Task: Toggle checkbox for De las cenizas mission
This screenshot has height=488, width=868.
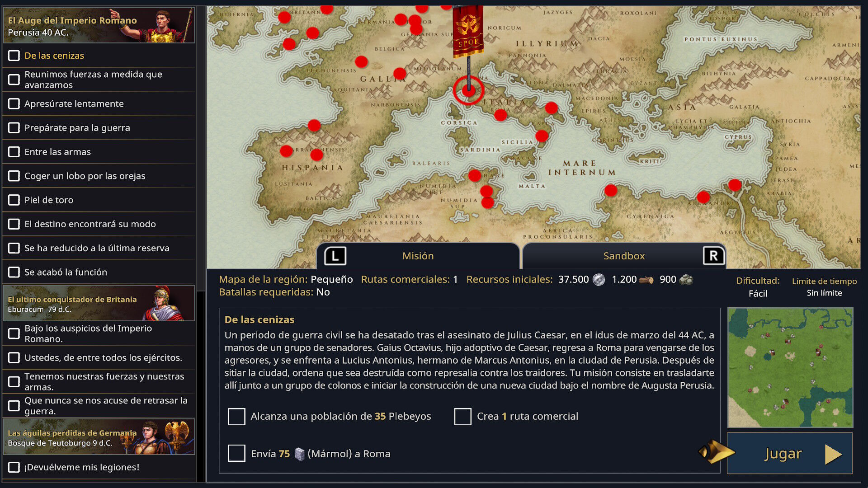Action: tap(14, 56)
